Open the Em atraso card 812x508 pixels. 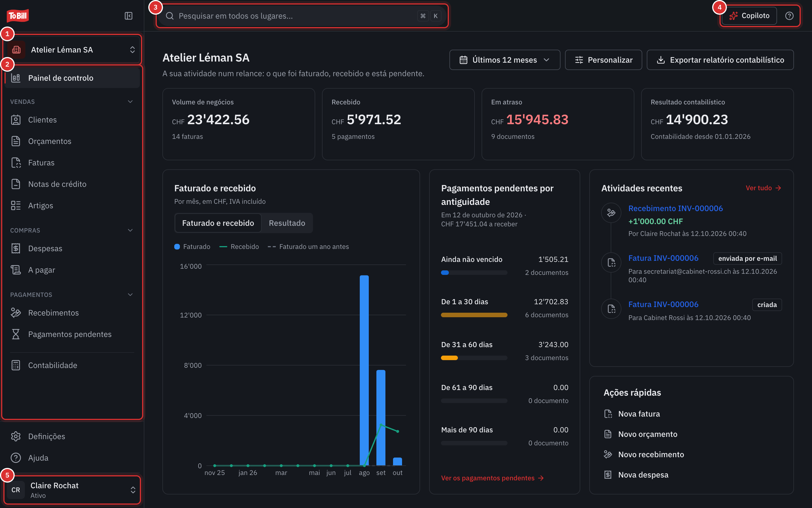tap(558, 124)
